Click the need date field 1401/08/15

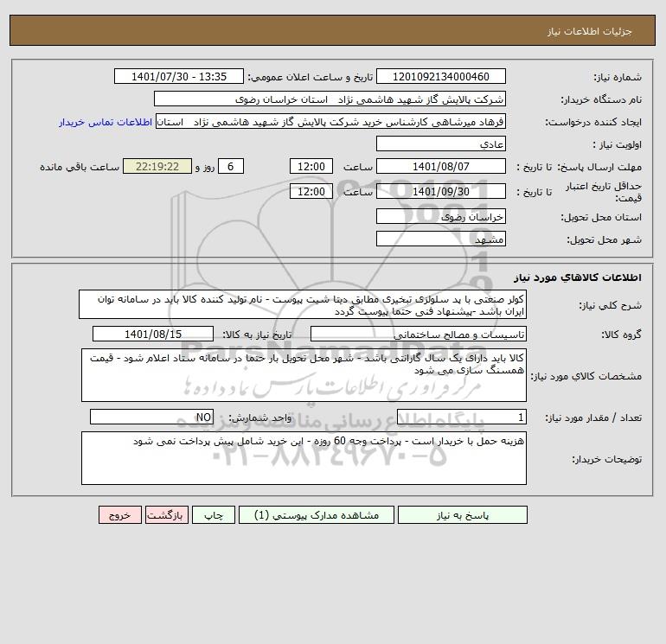point(153,334)
